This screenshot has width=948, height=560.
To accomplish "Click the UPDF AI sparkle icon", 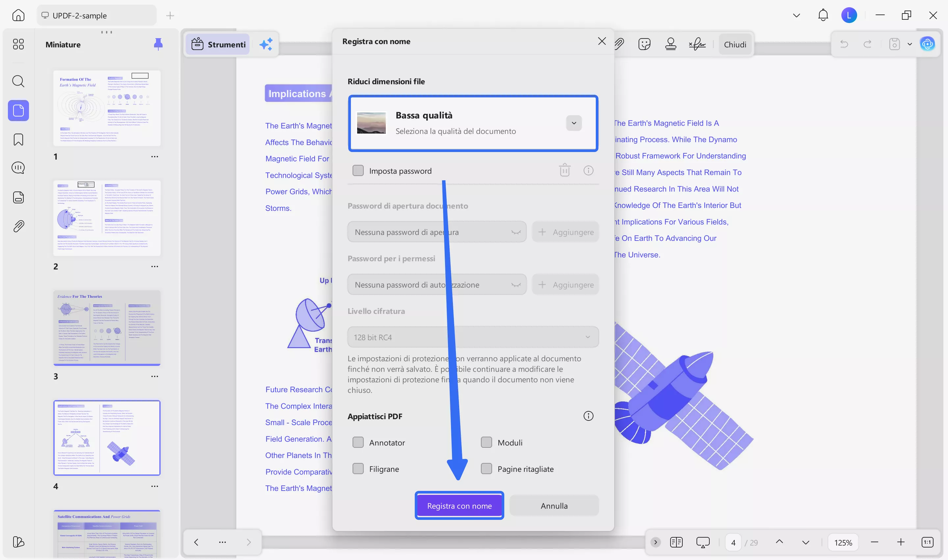I will point(266,44).
